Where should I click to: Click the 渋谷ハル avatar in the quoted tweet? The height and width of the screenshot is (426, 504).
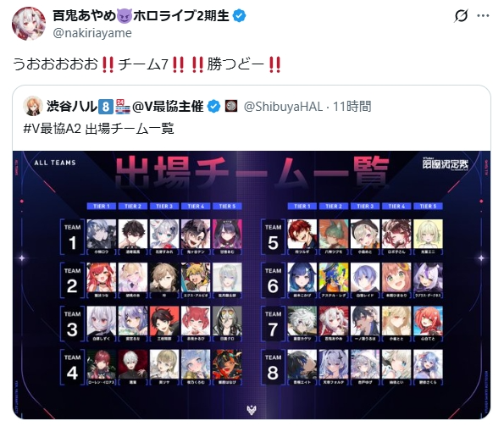pos(33,106)
